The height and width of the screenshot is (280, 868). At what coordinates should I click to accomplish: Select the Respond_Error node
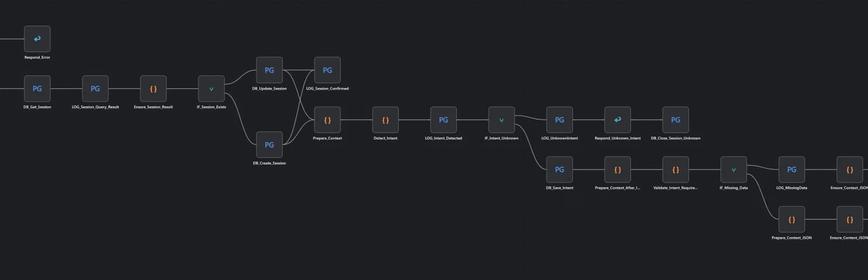[x=37, y=39]
